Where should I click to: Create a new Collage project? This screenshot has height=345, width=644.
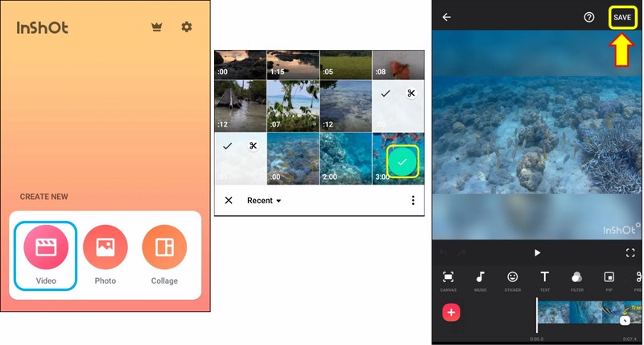[164, 256]
